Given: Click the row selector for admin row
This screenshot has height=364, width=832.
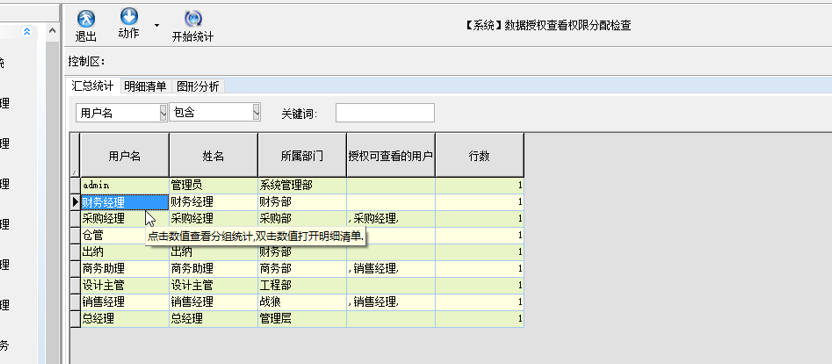Looking at the screenshot, I should (75, 185).
